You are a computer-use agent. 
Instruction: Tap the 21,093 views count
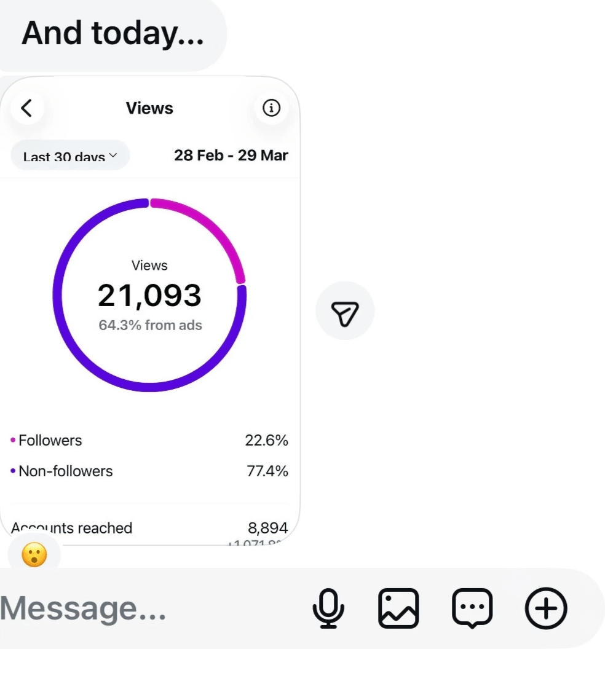tap(149, 296)
